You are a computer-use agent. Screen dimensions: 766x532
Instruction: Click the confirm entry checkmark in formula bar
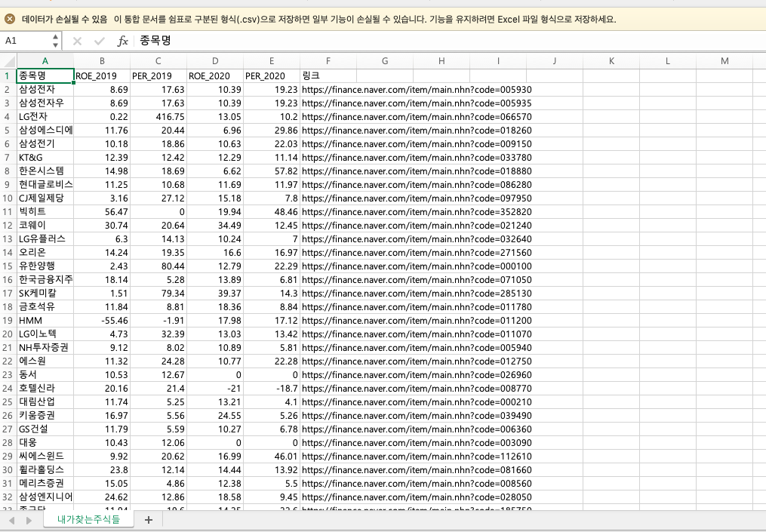pos(100,41)
